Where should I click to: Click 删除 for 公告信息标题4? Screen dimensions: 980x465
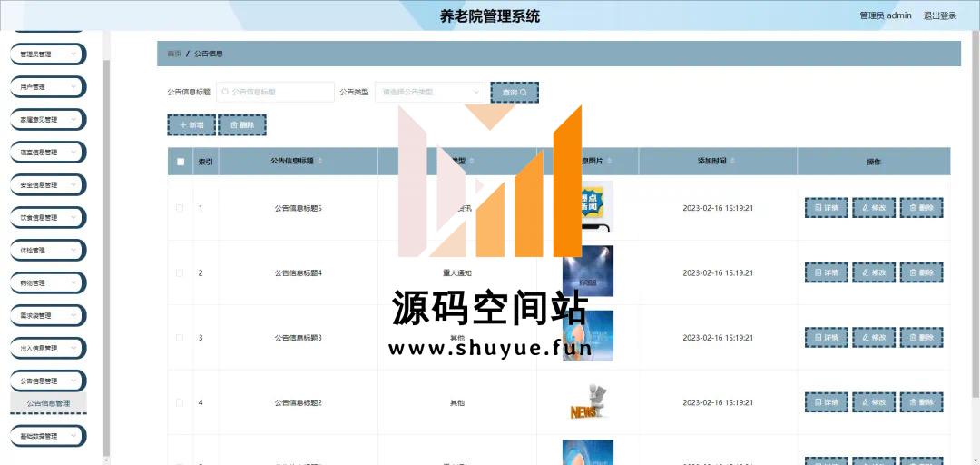coord(921,272)
